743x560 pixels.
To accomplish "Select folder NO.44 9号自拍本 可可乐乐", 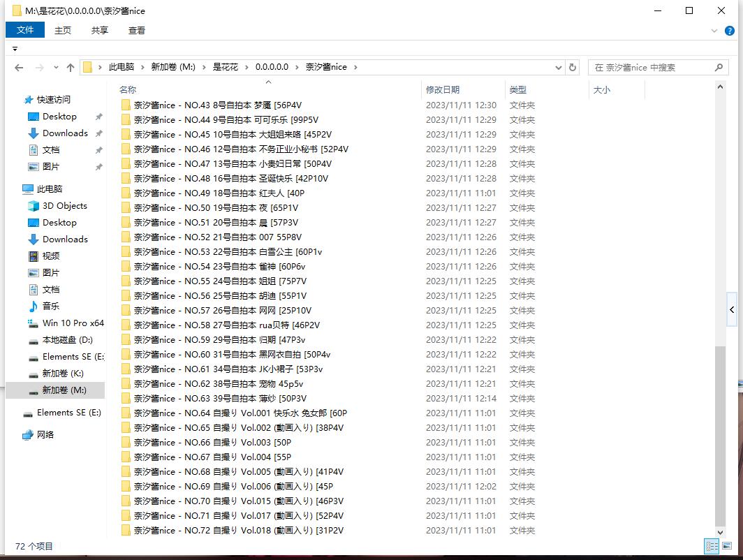I will (x=226, y=120).
